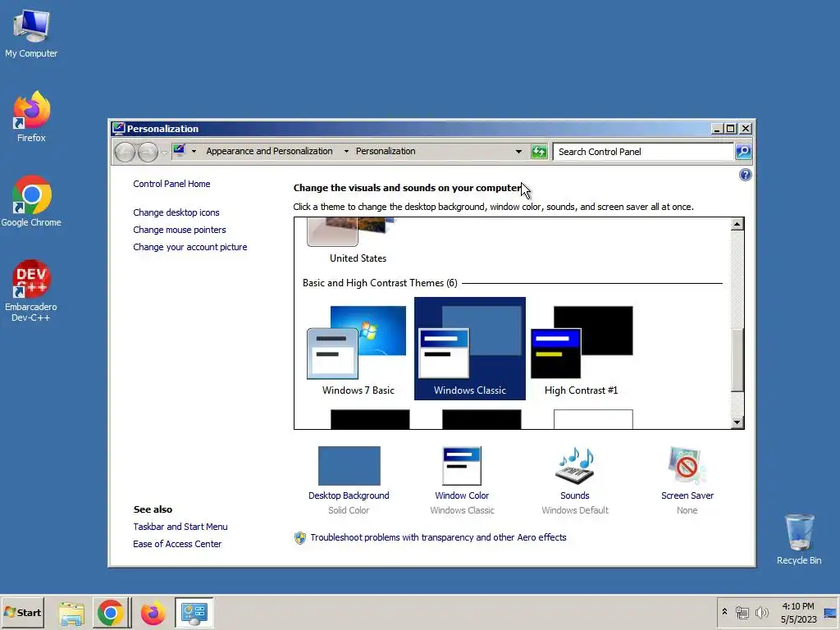Image resolution: width=840 pixels, height=630 pixels.
Task: Expand arrow after Appearance and Personalization
Action: [x=346, y=152]
